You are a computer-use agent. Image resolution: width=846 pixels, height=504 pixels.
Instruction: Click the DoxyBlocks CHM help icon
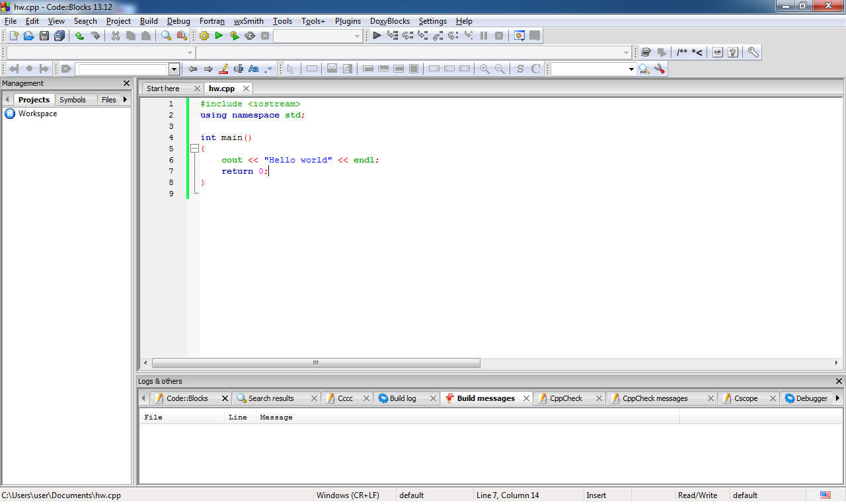coord(733,52)
